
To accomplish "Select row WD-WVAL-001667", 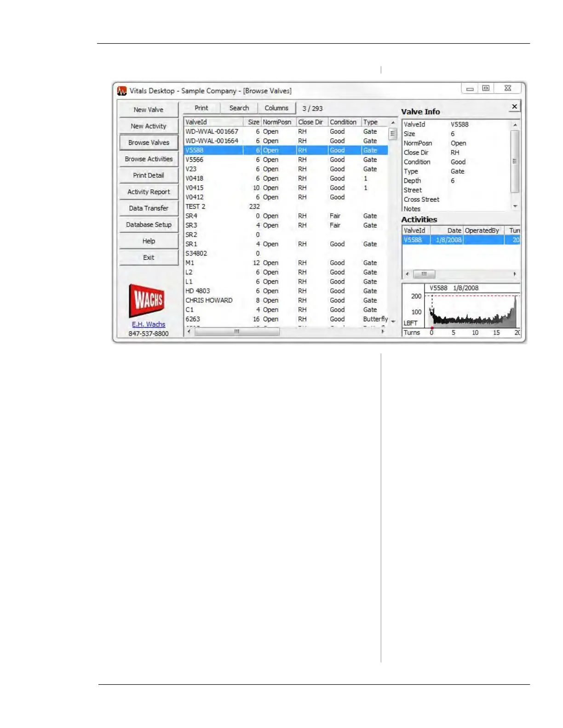I will 286,131.
